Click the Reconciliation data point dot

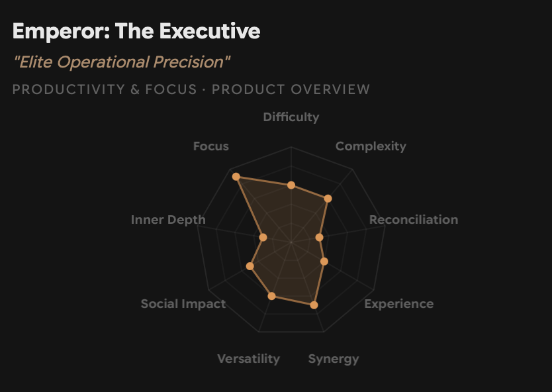tap(319, 237)
